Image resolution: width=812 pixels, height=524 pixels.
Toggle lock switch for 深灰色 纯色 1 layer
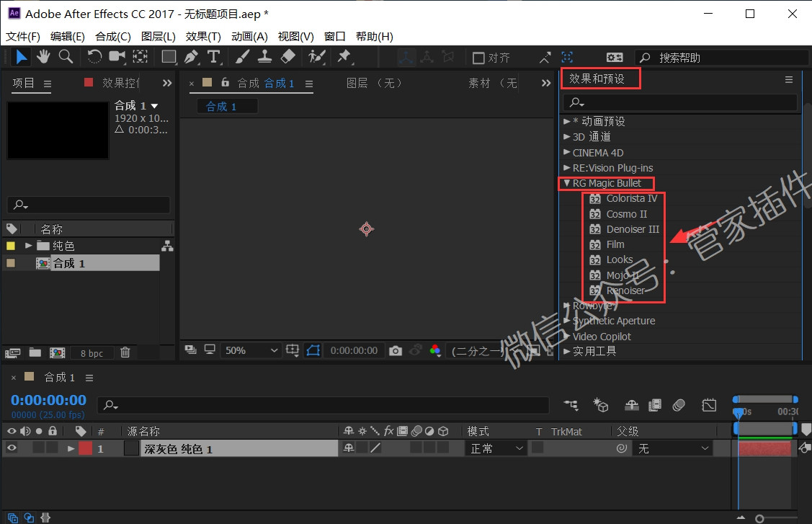(53, 448)
